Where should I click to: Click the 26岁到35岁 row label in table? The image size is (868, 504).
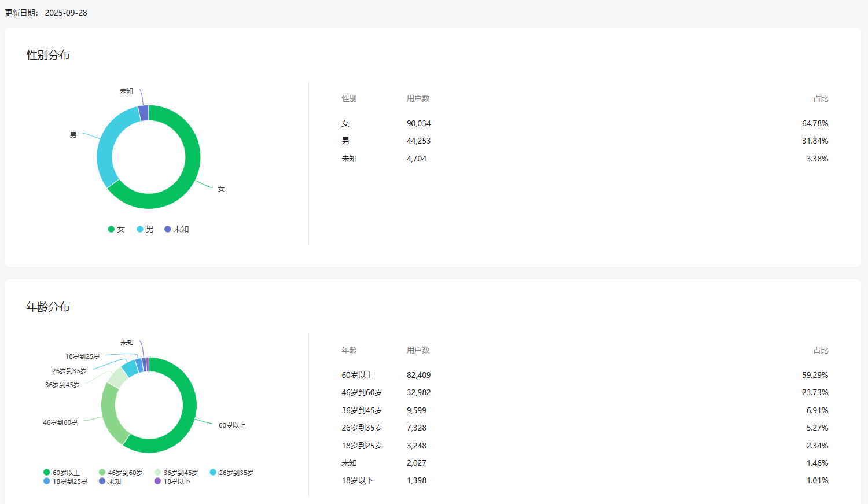pos(362,428)
